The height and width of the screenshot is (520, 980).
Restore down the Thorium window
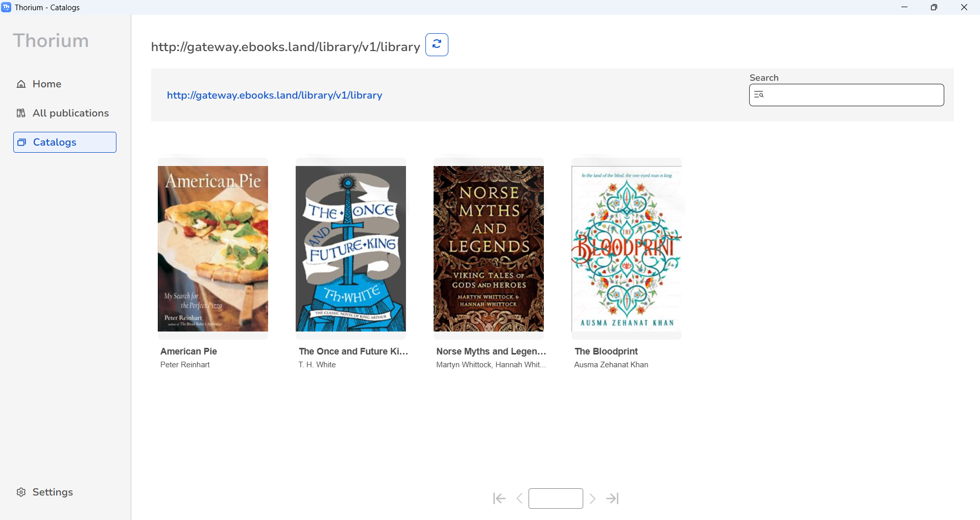pos(934,7)
